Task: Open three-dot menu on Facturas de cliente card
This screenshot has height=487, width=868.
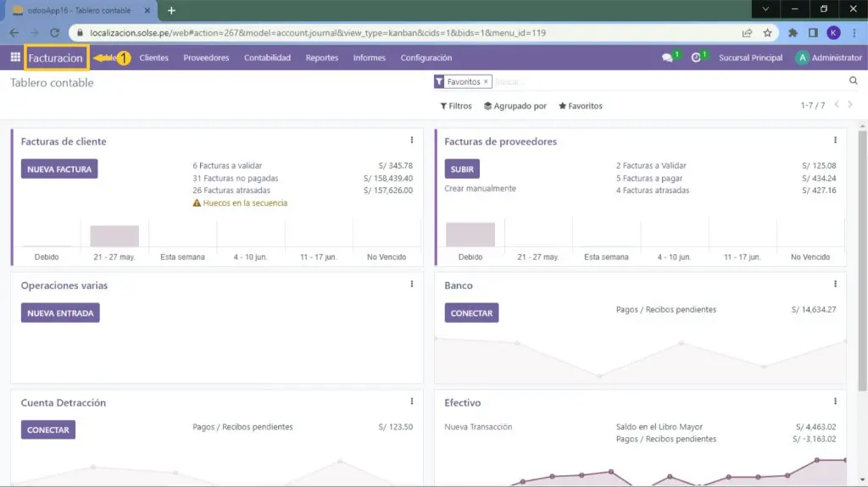Action: point(412,141)
